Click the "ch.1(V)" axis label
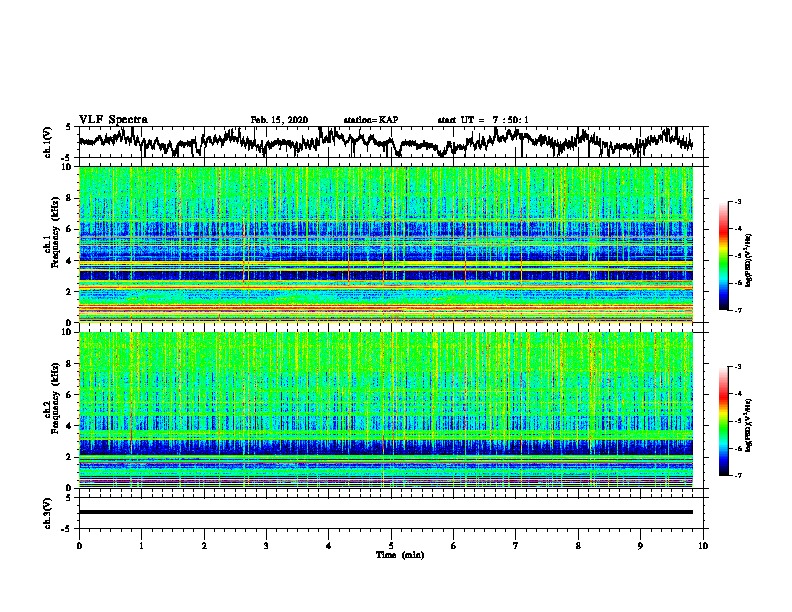The image size is (792, 612). pos(48,142)
